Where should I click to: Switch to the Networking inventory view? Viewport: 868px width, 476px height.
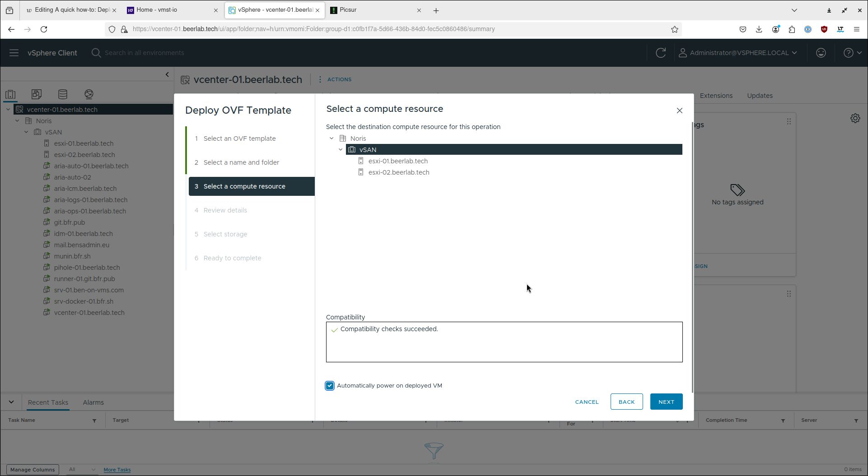point(89,94)
